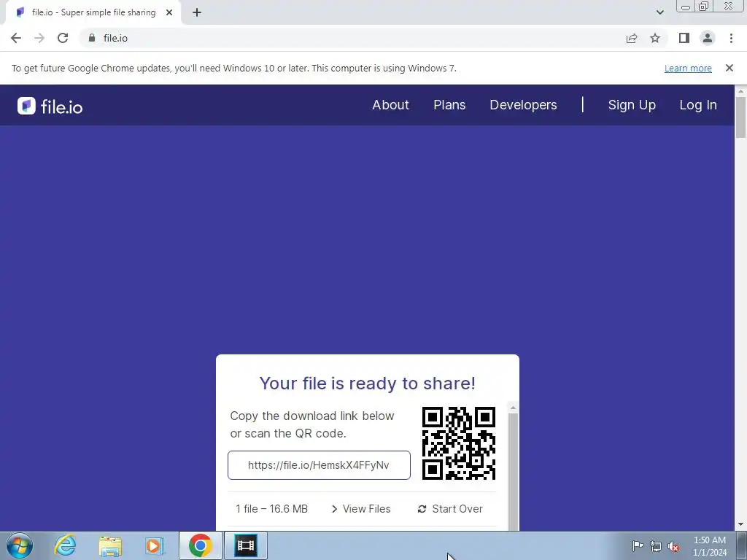
Task: Click the QR code image
Action: pos(459,443)
